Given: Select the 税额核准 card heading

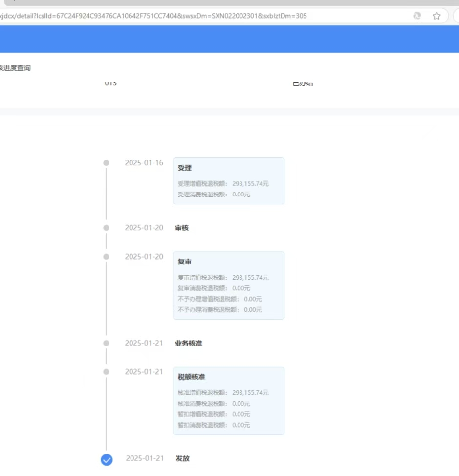Looking at the screenshot, I should pyautogui.click(x=192, y=377).
